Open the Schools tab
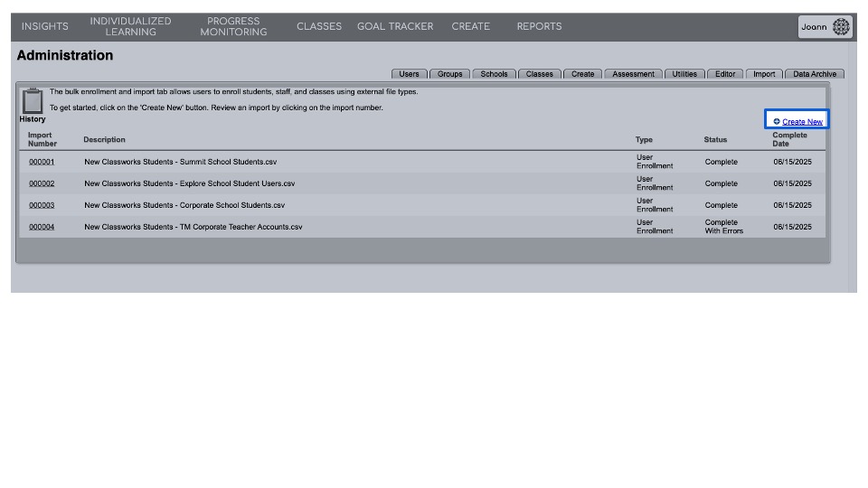The height and width of the screenshot is (488, 868). pyautogui.click(x=494, y=74)
